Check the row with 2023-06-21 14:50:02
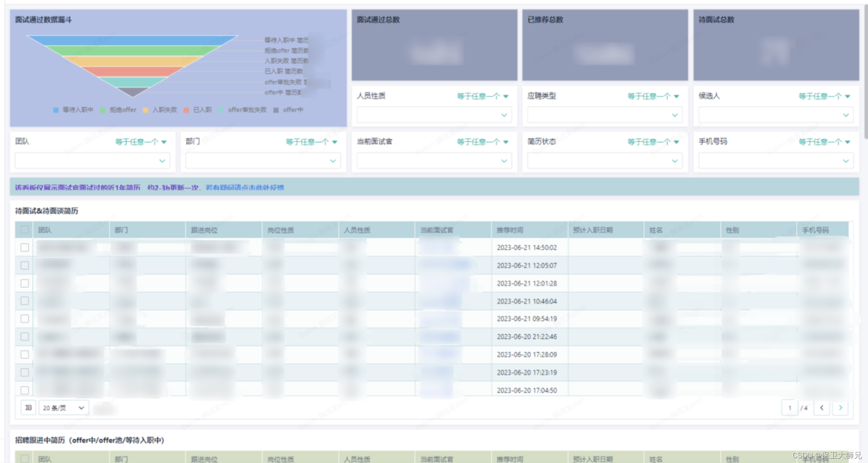 [25, 247]
